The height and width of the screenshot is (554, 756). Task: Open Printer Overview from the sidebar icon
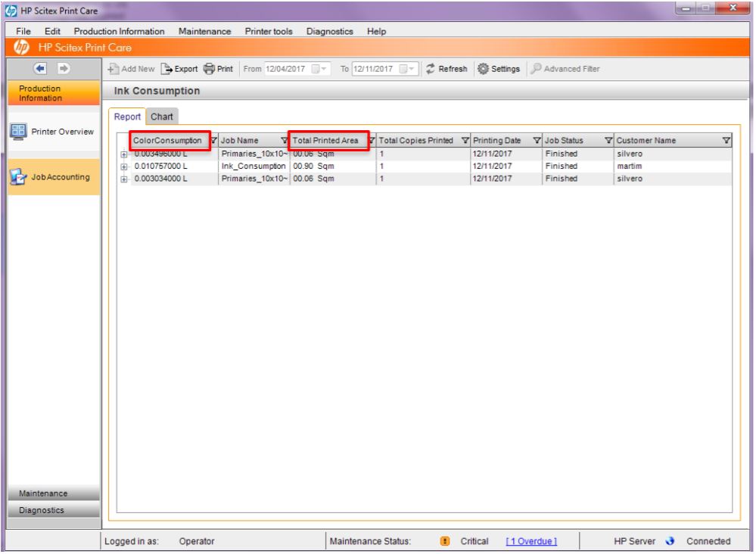17,131
